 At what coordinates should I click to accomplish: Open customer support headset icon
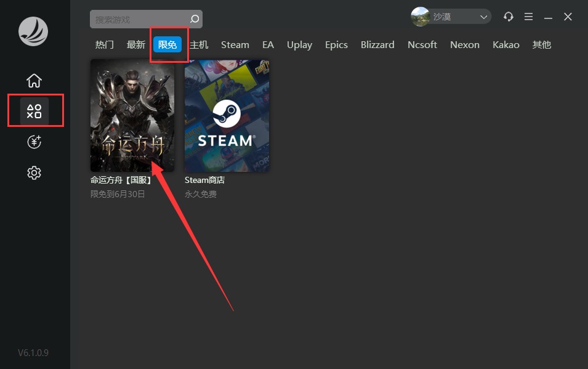pyautogui.click(x=509, y=17)
